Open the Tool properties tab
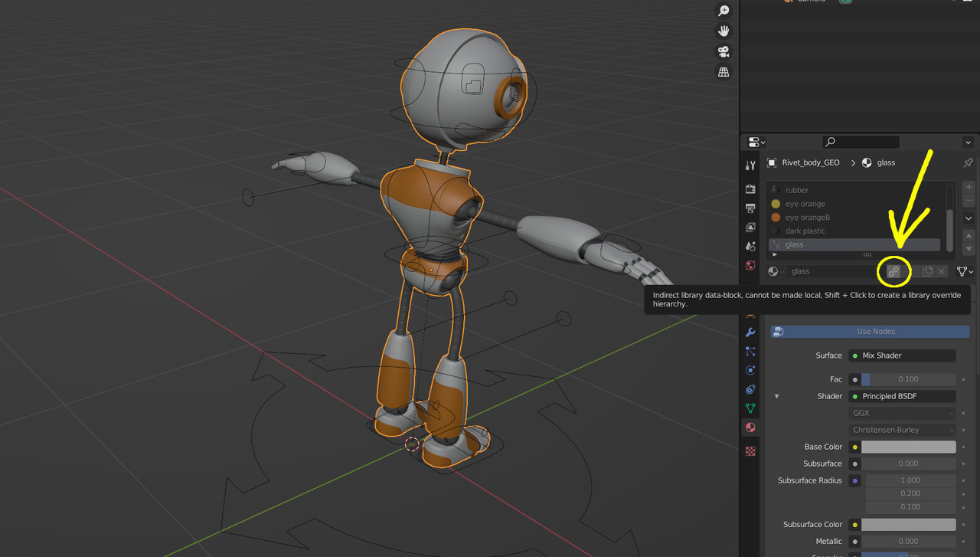This screenshot has height=557, width=980. (750, 165)
